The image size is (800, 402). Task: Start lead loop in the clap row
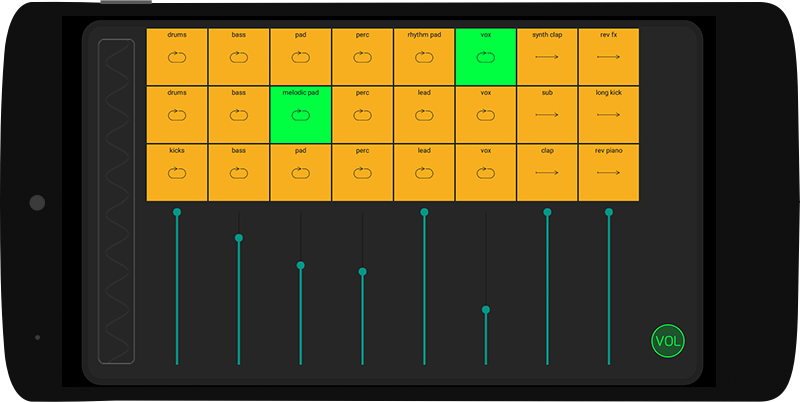(424, 173)
